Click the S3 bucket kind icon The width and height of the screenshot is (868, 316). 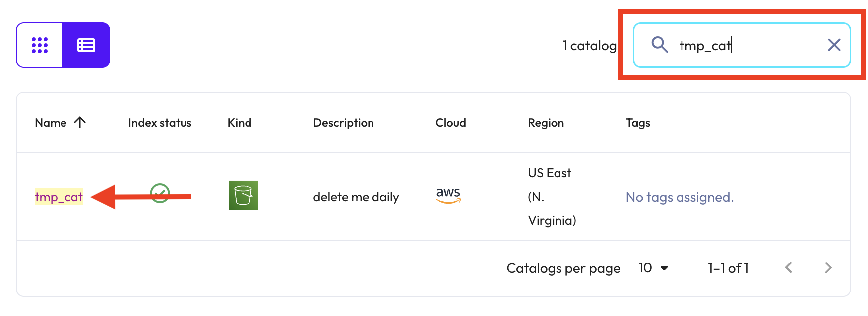tap(243, 195)
